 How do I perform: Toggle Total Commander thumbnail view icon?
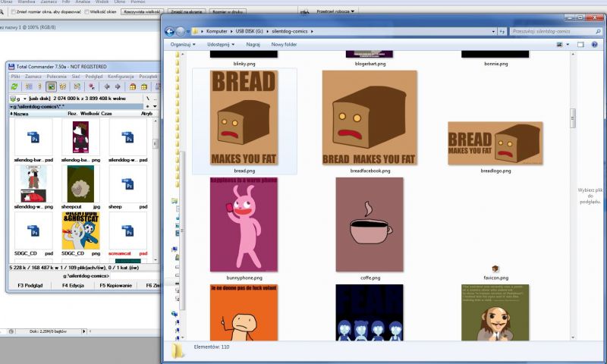point(51,86)
